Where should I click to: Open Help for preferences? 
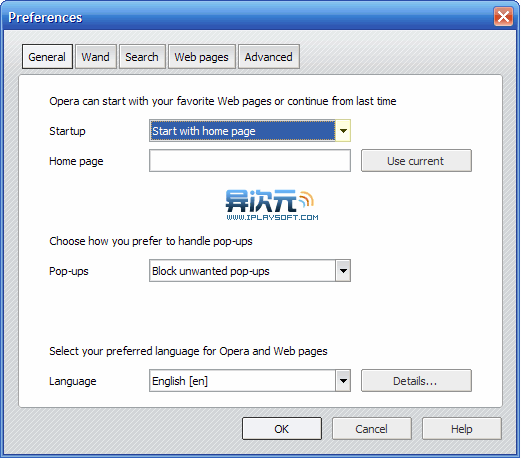(462, 429)
